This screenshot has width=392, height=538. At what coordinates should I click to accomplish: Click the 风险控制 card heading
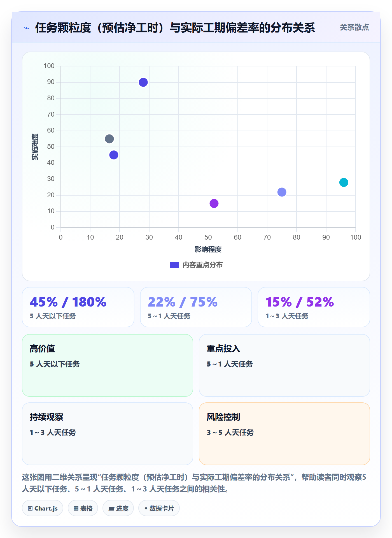click(223, 417)
